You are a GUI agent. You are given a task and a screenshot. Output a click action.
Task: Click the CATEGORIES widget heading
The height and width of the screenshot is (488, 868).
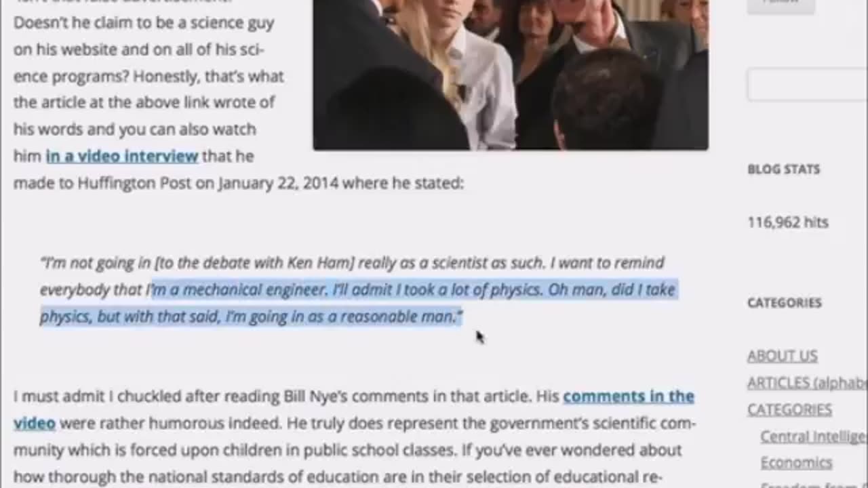click(784, 303)
